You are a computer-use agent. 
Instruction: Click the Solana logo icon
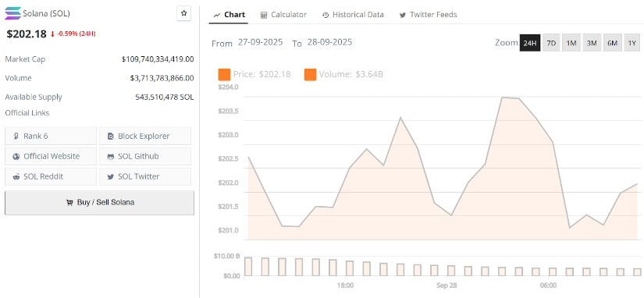tap(12, 13)
